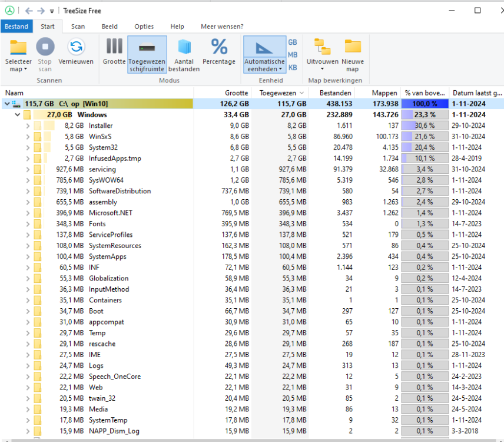Open the Scan ribbon tab
This screenshot has width=504, height=442.
click(78, 27)
